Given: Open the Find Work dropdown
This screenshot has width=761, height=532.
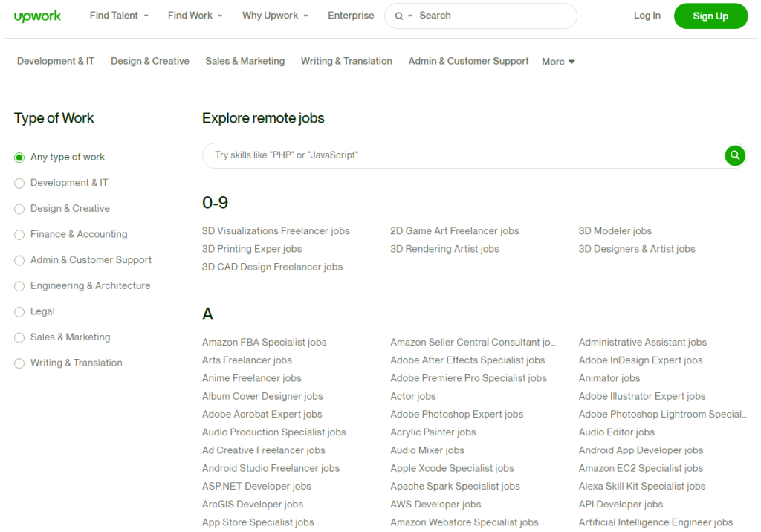Looking at the screenshot, I should [x=195, y=16].
